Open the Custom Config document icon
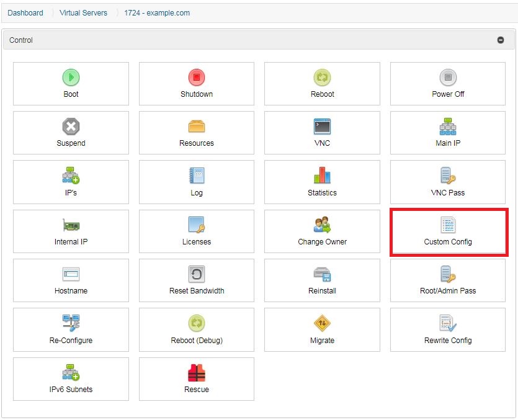 point(448,225)
